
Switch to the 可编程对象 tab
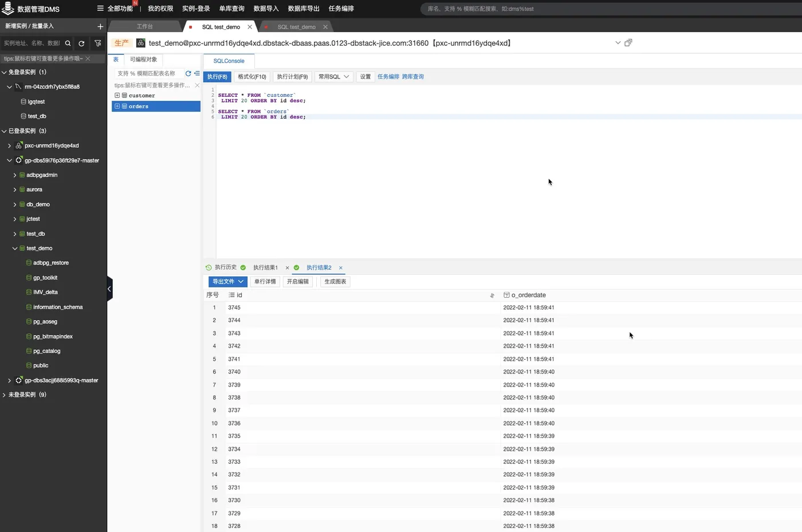[x=143, y=60]
